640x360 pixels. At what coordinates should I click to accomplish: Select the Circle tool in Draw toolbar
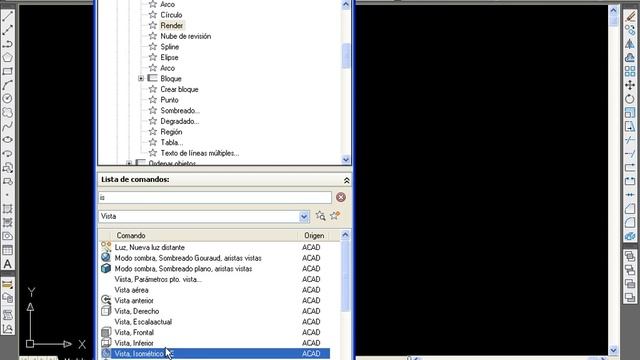(7, 99)
